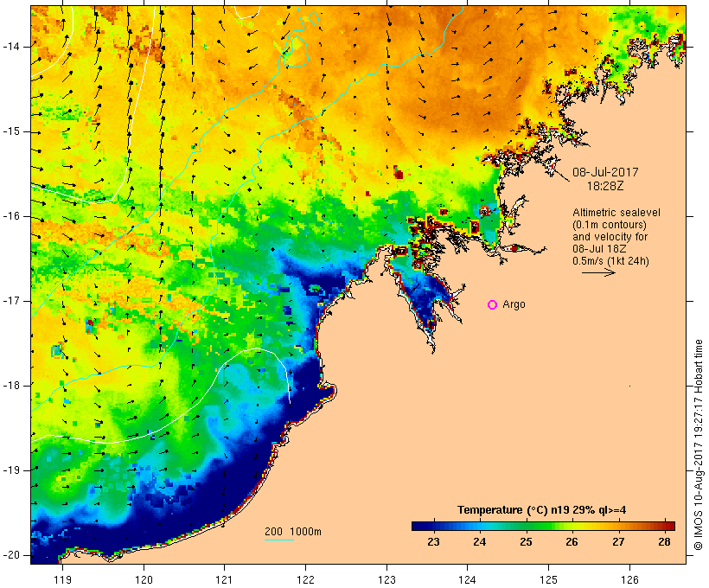Click 'and velocity for' legend line
Screen dimensions: 709x588
point(610,237)
